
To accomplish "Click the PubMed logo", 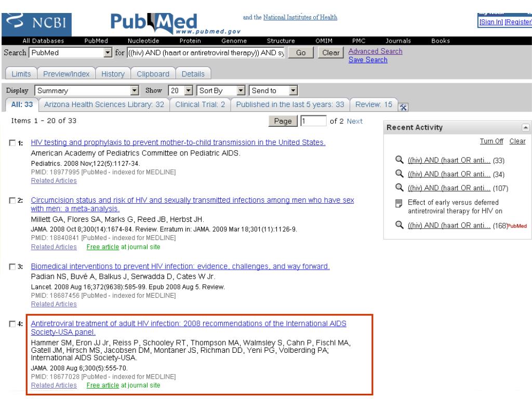I will 176,24.
